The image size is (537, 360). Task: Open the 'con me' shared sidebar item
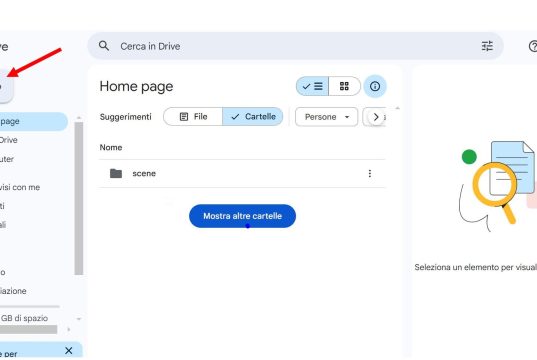[x=20, y=187]
